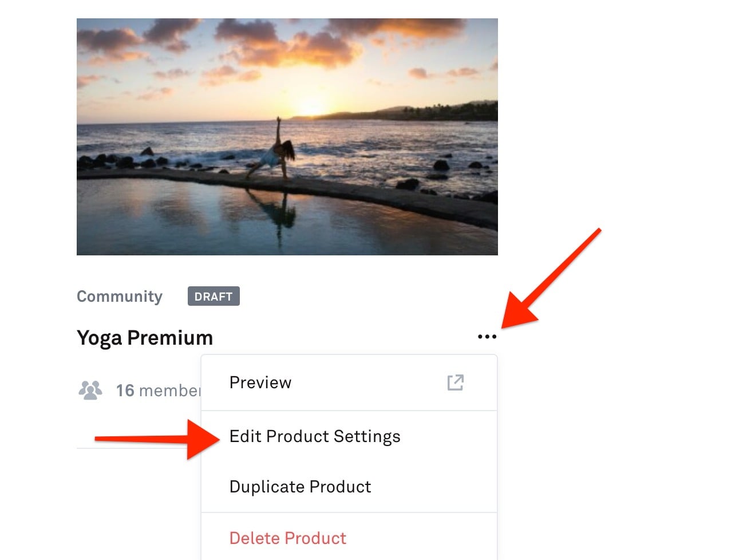Click the yoga figure in the product image
The image size is (751, 560).
277,150
